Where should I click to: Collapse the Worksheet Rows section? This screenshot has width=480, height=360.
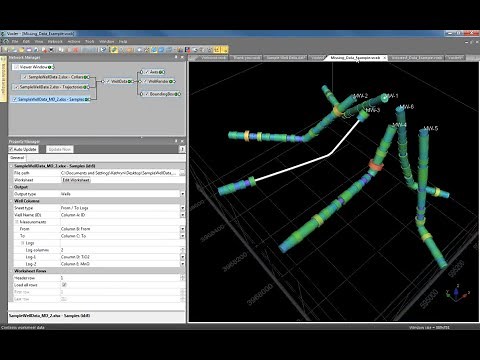click(x=11, y=271)
